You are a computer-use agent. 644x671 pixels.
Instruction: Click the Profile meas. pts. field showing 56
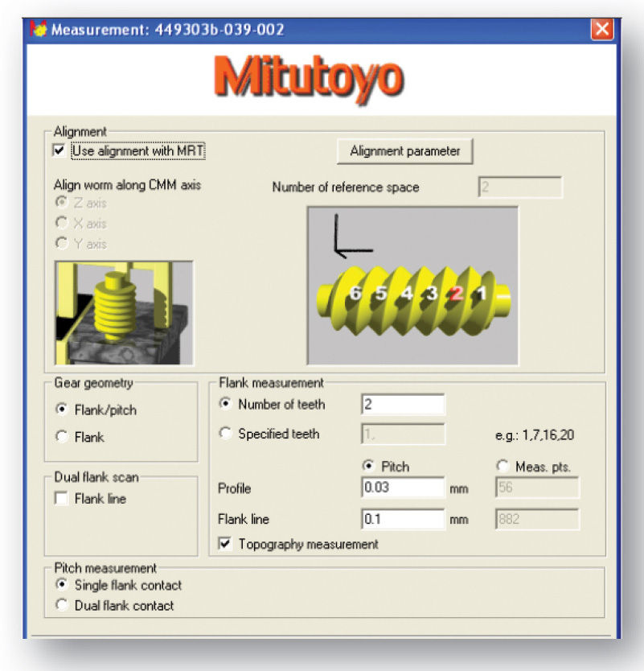[x=537, y=488]
